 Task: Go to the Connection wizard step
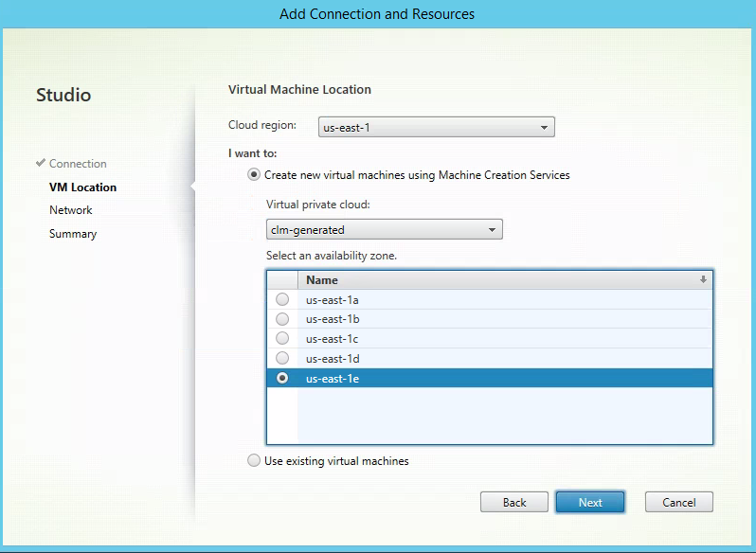tap(78, 164)
